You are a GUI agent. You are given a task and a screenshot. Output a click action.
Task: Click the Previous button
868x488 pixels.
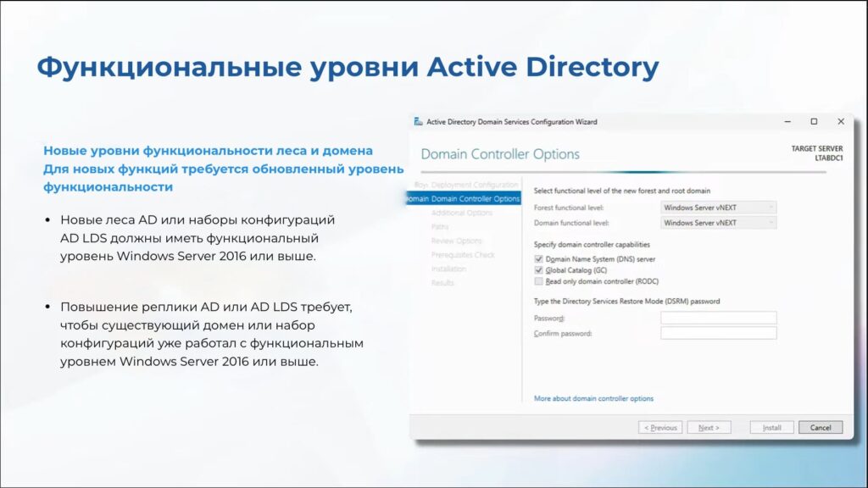[x=659, y=427]
